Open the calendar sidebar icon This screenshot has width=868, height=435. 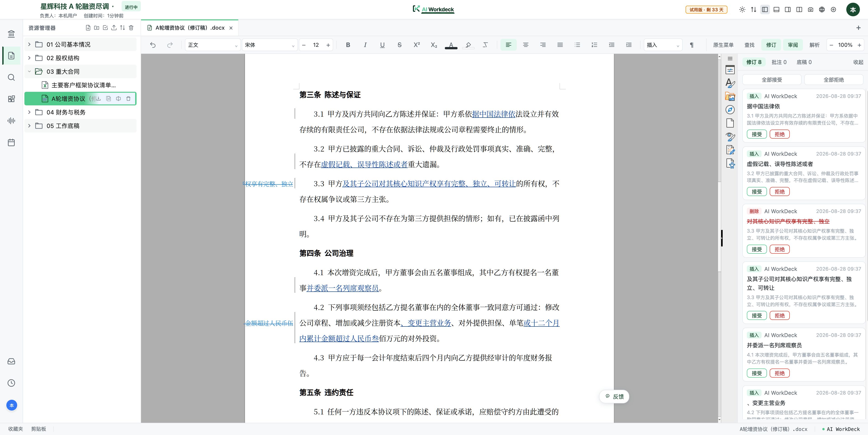[x=11, y=142]
